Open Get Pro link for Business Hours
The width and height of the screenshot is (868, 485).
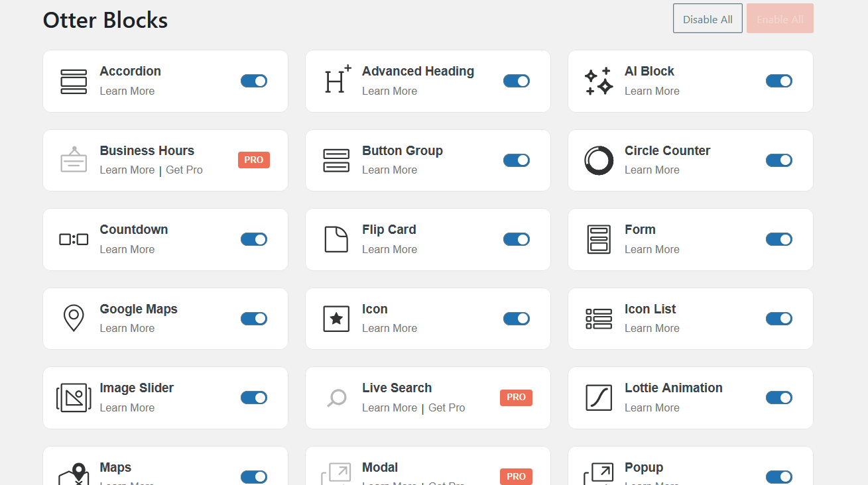click(184, 170)
